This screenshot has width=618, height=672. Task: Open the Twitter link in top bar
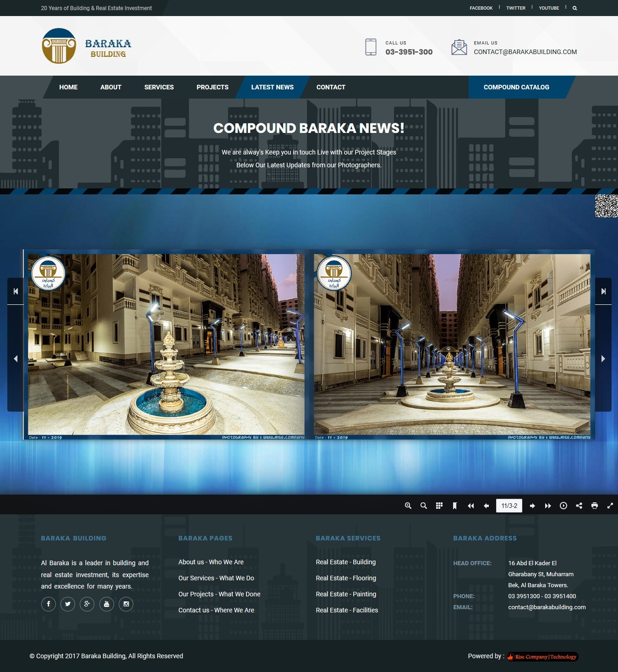click(516, 8)
